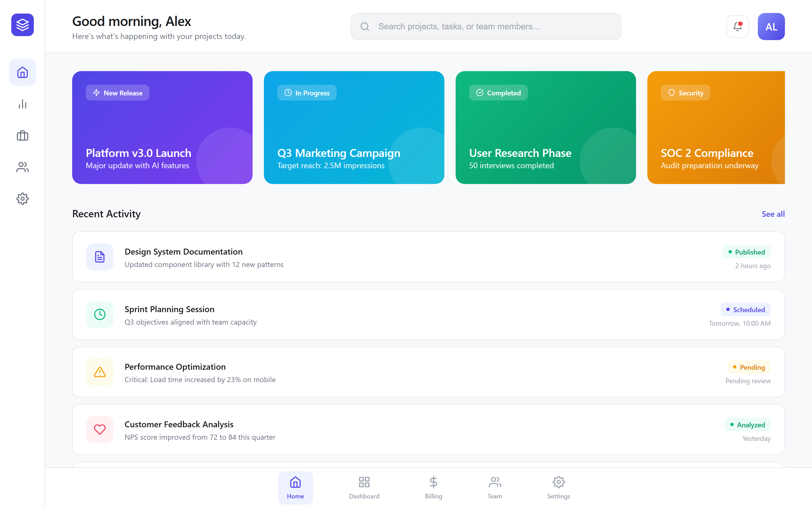Viewport: 812px width, 508px height.
Task: Switch to the Dashboard bottom tab
Action: (x=364, y=487)
